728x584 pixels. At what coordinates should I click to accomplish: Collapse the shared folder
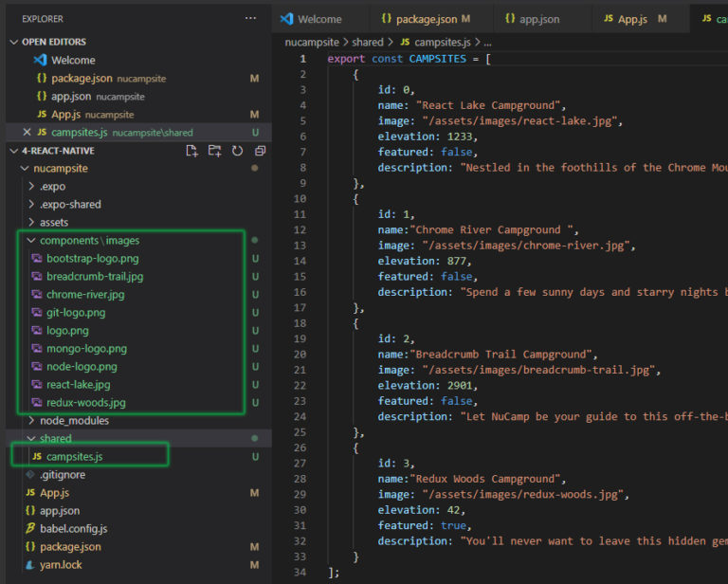coord(31,439)
